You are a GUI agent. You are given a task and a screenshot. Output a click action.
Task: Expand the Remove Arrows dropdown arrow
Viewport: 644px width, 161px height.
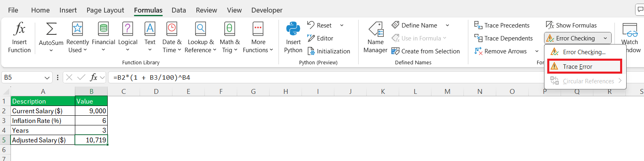[537, 51]
